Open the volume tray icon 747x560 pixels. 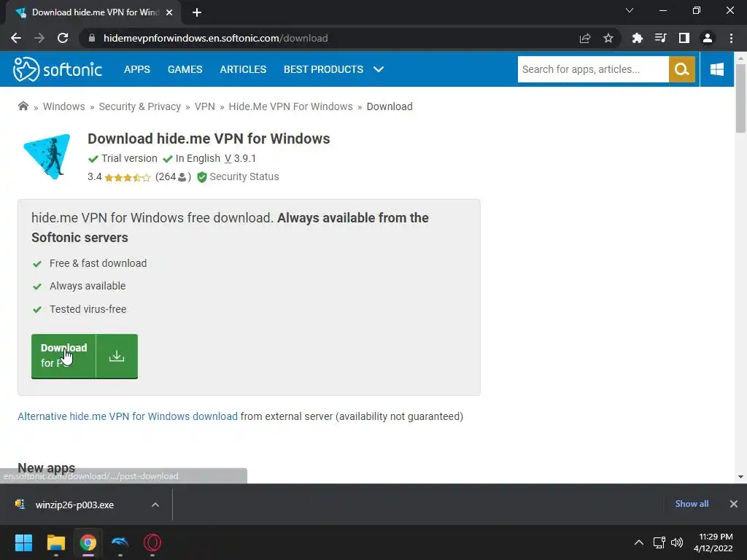(677, 542)
